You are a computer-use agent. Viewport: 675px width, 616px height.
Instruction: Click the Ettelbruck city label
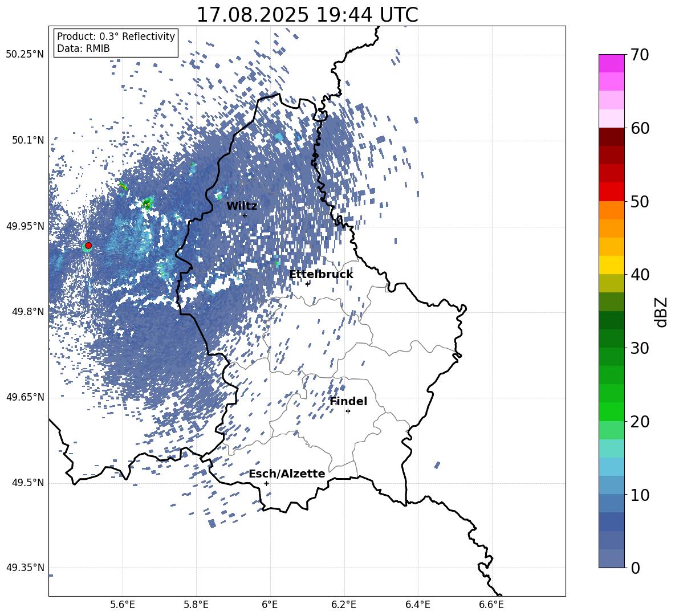tap(321, 275)
